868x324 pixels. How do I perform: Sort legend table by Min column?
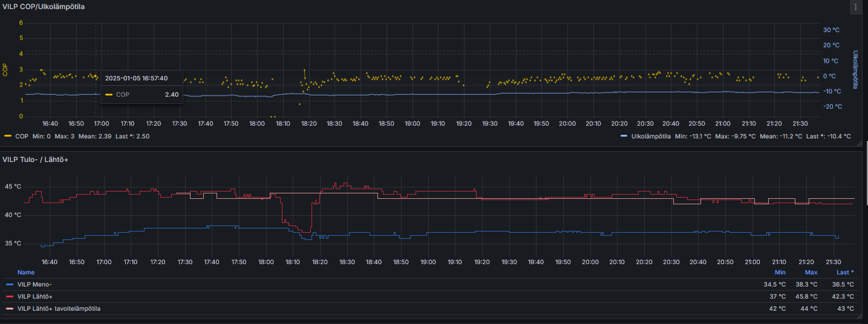(x=780, y=273)
